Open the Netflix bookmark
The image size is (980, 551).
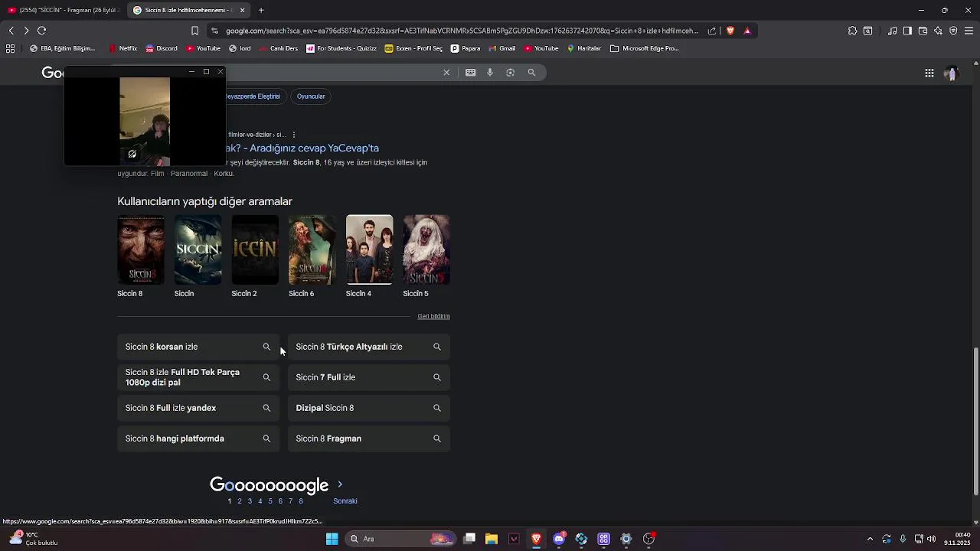(x=122, y=48)
